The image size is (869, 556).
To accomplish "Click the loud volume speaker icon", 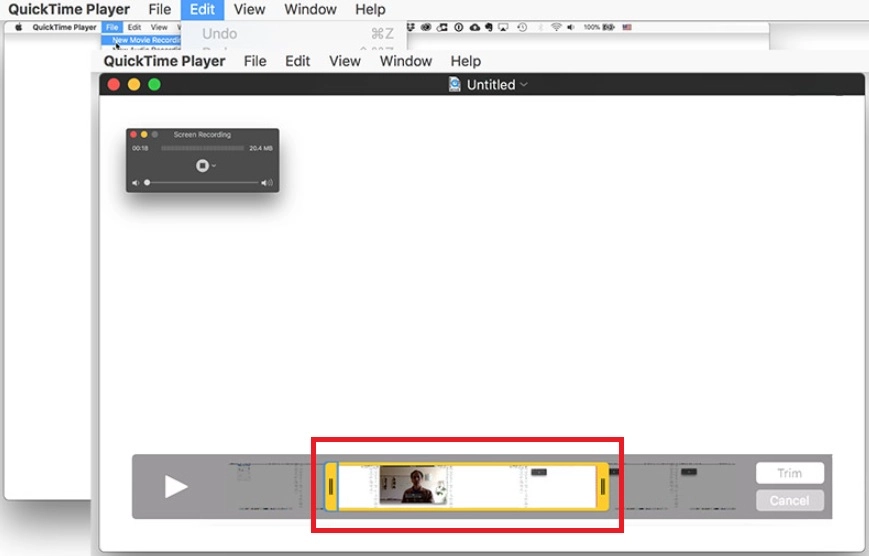I will point(267,183).
